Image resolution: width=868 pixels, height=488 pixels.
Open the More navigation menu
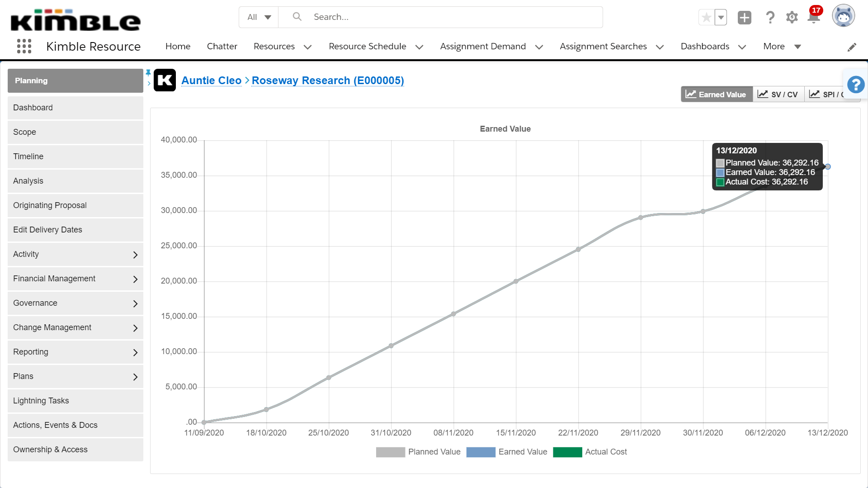point(781,46)
